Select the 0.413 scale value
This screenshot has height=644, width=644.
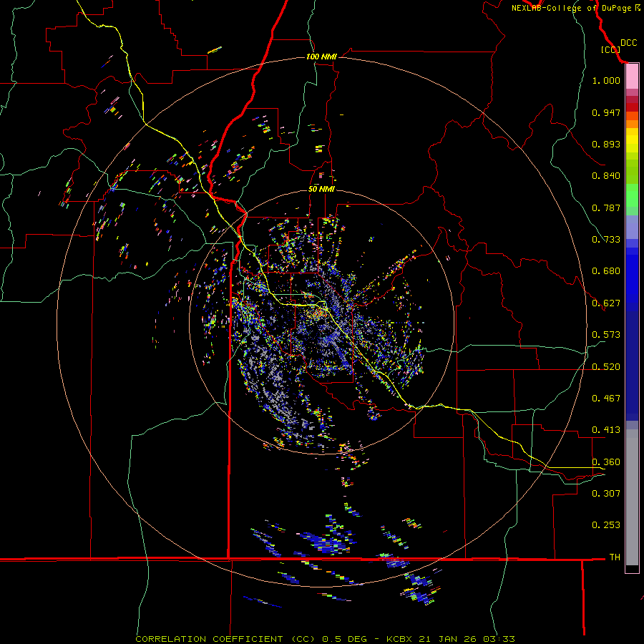606,430
